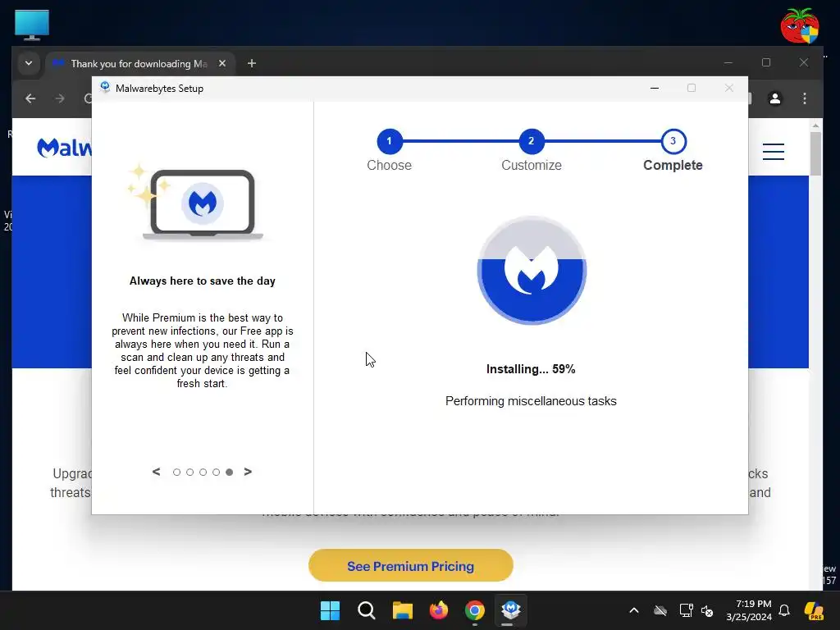
Task: Click the Choose step label
Action: pyautogui.click(x=389, y=165)
